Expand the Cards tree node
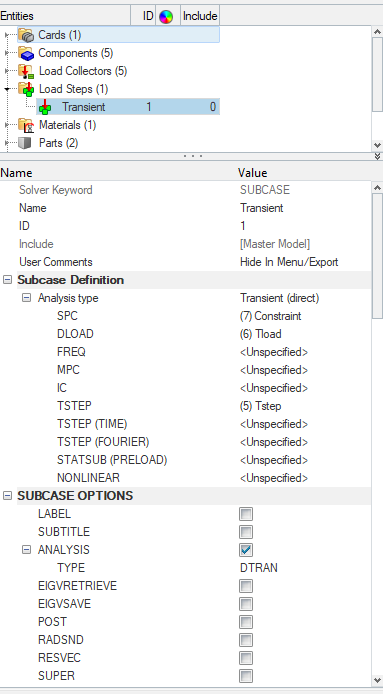The width and height of the screenshot is (383, 694). tap(7, 35)
